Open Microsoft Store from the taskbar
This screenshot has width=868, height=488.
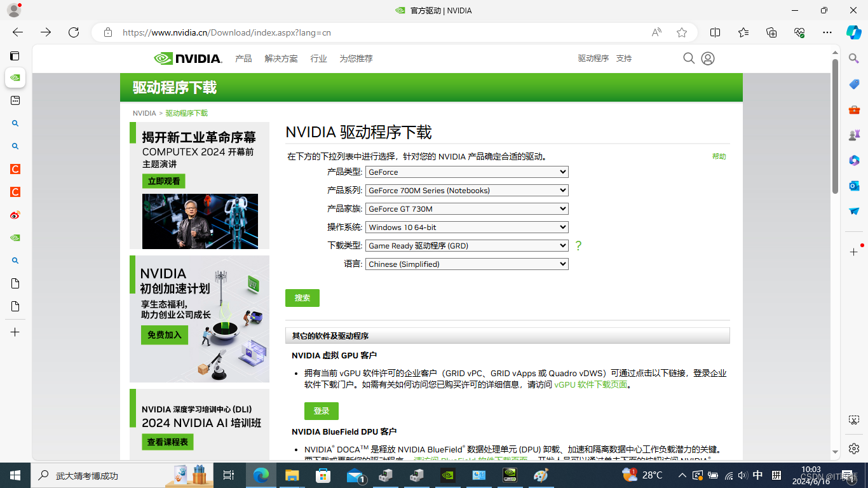[x=323, y=475]
